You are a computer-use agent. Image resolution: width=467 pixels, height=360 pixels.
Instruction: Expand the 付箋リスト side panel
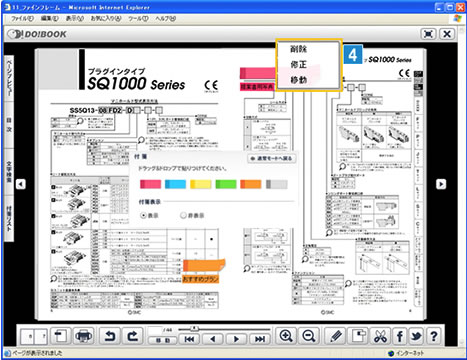point(9,218)
